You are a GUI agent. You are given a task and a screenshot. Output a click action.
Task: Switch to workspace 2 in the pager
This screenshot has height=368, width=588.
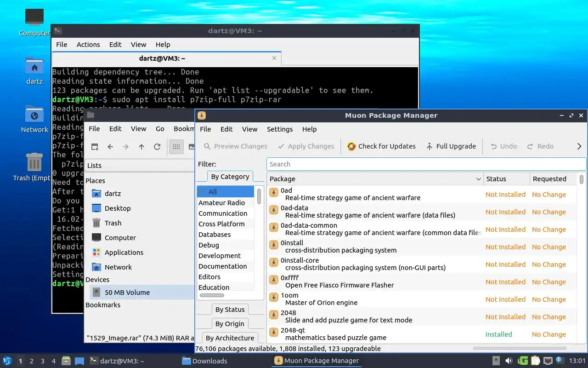tap(32, 361)
